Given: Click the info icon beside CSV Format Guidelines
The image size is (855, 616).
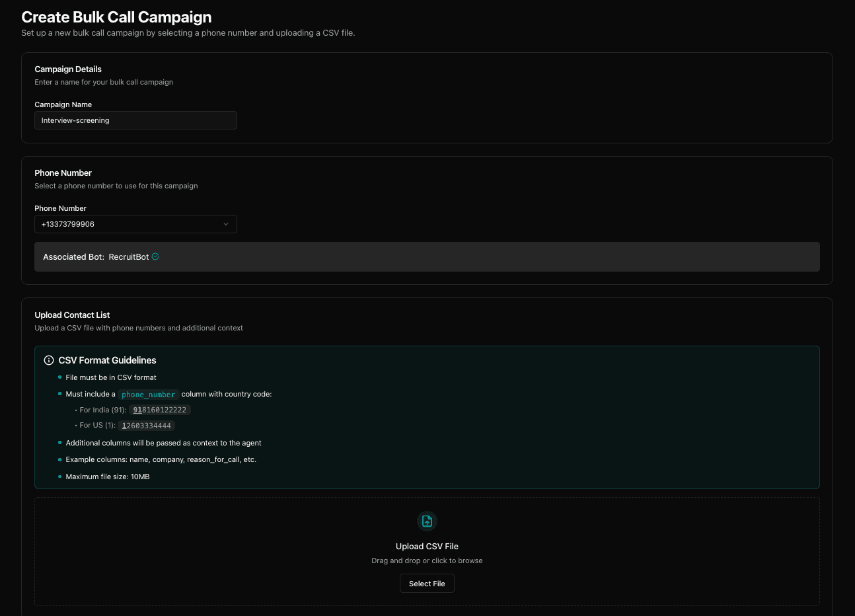Looking at the screenshot, I should pos(49,360).
